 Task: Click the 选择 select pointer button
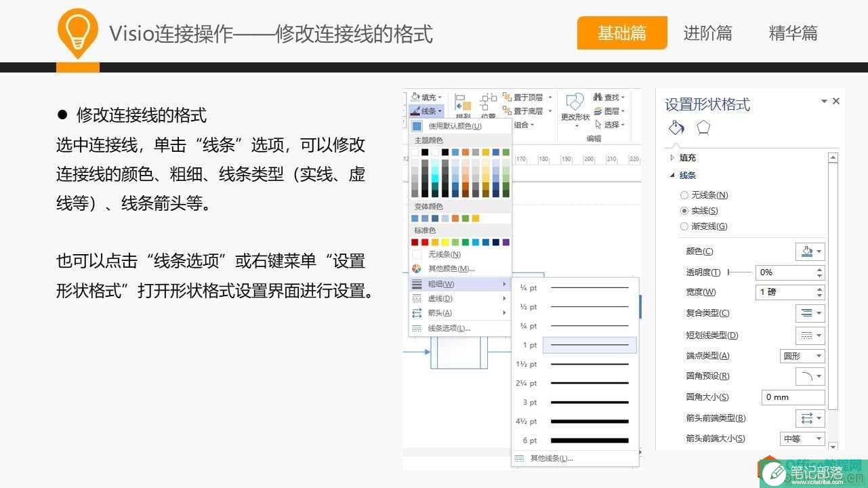[608, 125]
